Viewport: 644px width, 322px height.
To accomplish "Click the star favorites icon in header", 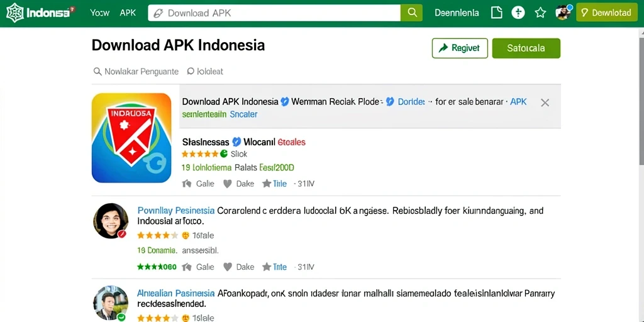I will point(540,13).
